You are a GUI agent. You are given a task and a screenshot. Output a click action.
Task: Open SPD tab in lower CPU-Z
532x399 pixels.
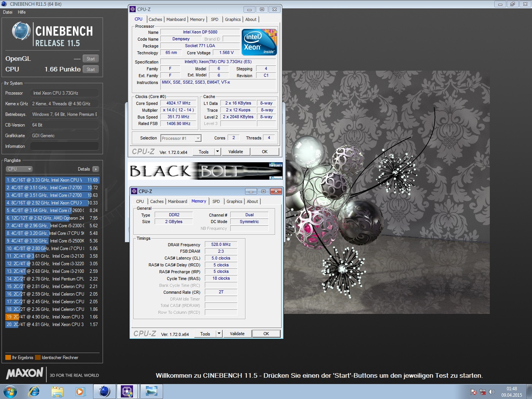point(216,201)
